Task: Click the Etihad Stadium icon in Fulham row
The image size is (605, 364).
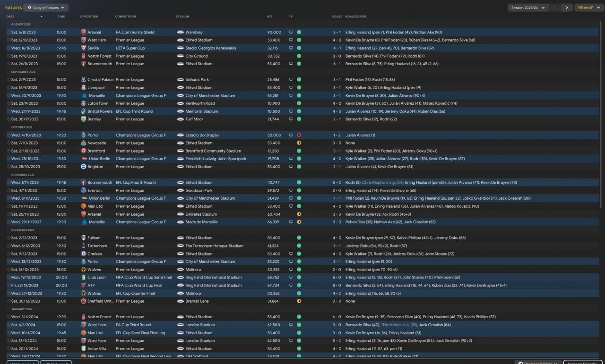Action: [180, 238]
